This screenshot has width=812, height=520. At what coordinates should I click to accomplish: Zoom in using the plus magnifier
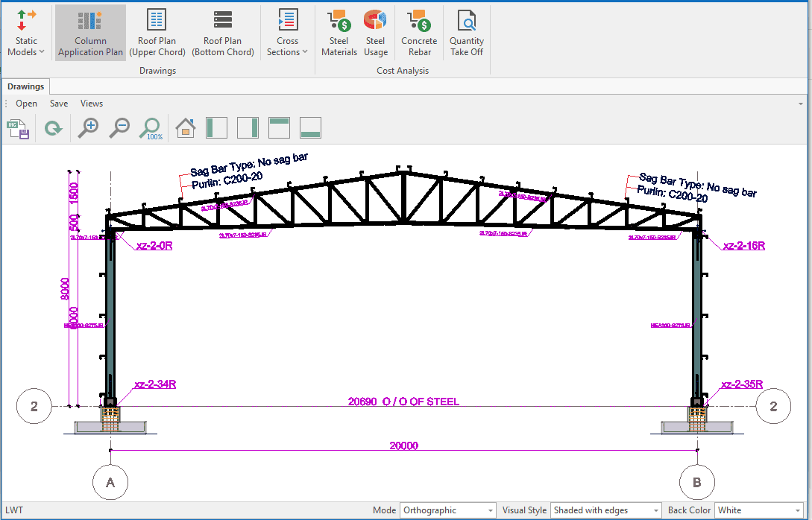[89, 128]
